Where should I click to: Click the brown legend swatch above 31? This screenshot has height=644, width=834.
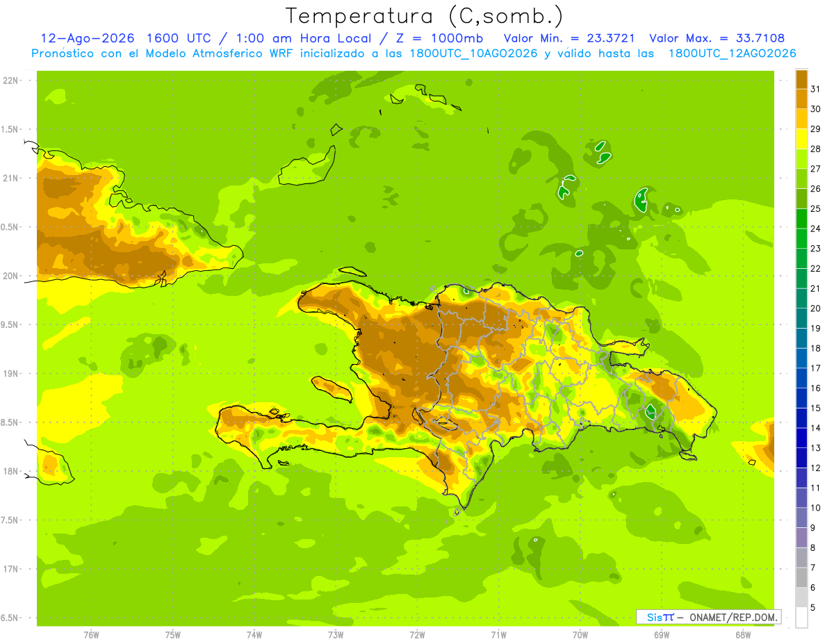point(801,79)
